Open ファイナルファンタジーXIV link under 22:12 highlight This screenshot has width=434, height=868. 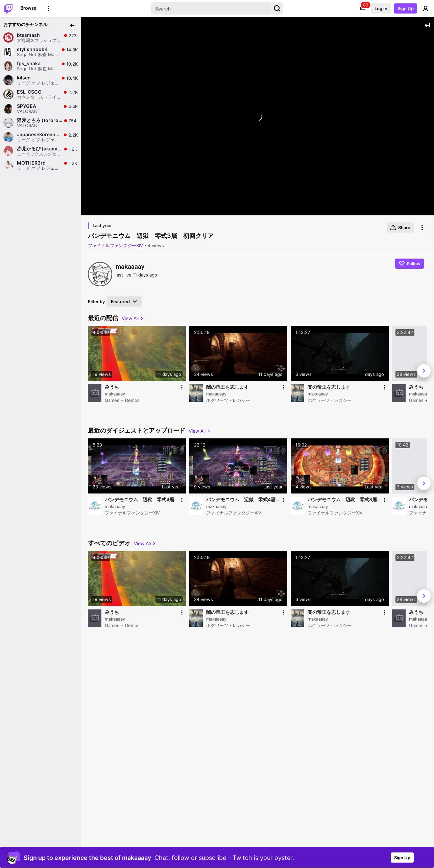pyautogui.click(x=234, y=513)
